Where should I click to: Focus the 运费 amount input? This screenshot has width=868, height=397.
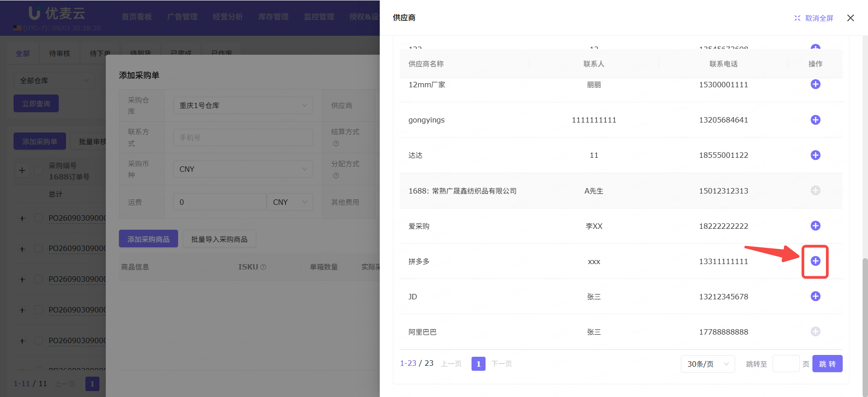[220, 202]
